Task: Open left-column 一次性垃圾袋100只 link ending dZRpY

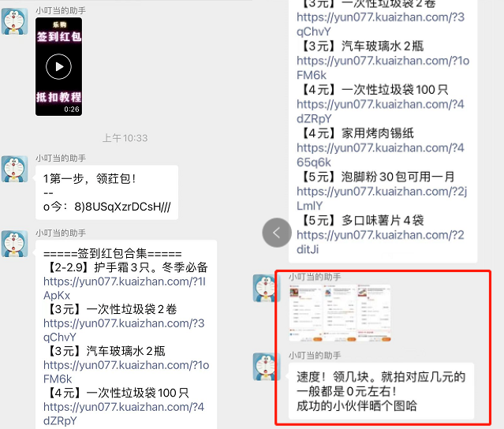Action: click(124, 413)
